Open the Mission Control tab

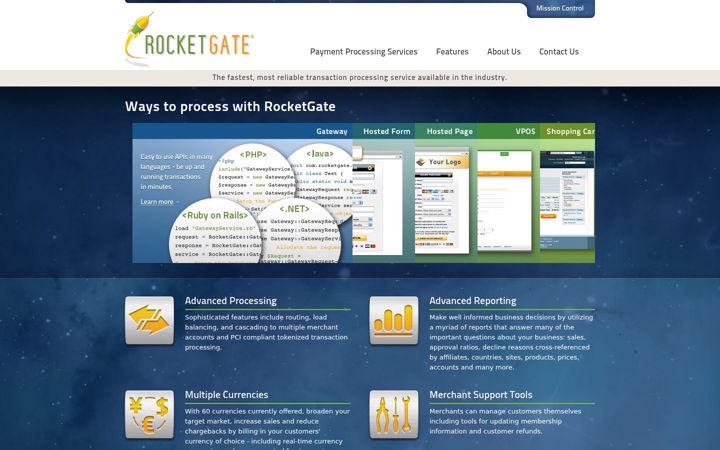pos(560,8)
